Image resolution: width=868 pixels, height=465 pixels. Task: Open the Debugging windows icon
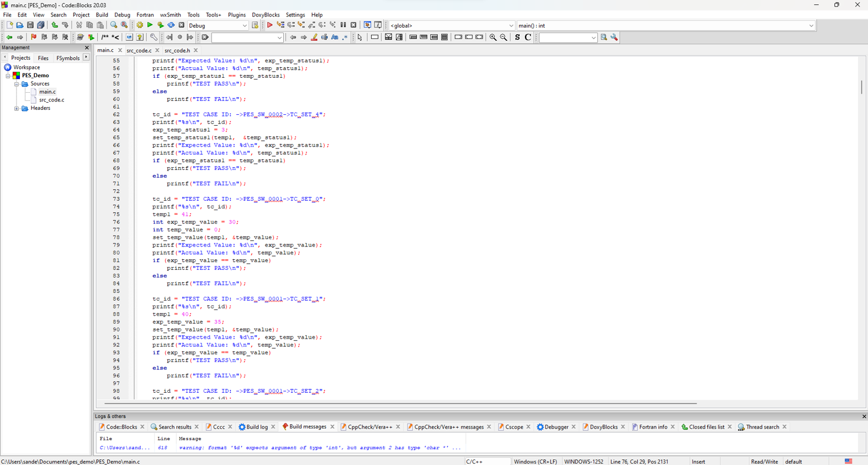pyautogui.click(x=368, y=25)
